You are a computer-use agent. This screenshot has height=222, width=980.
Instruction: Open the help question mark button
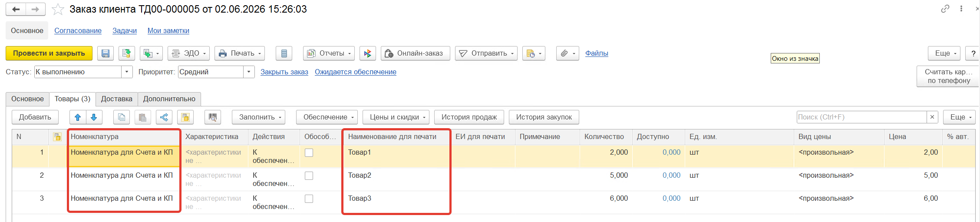973,53
